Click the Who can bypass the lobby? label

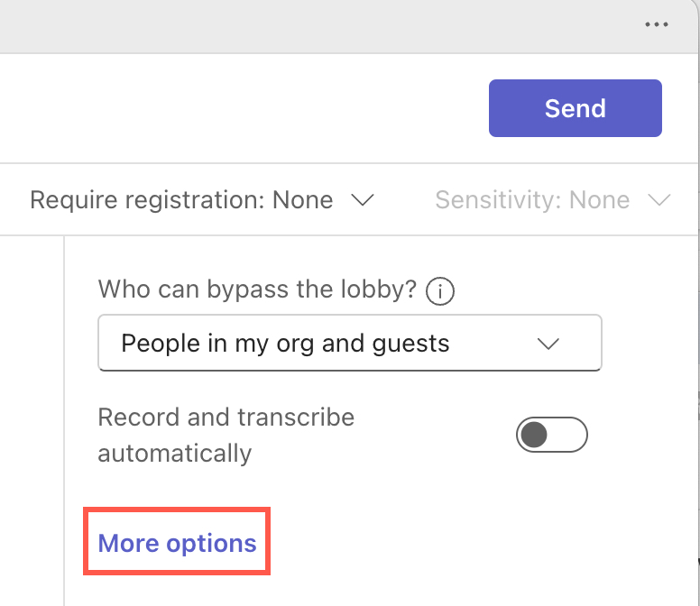point(257,290)
